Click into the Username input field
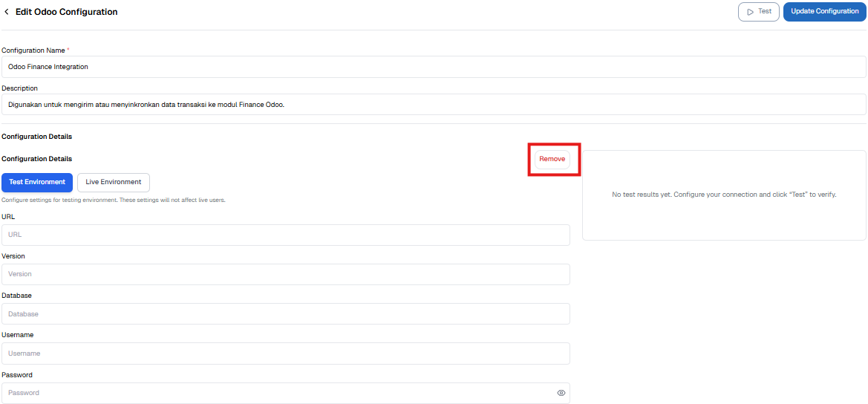The width and height of the screenshot is (868, 404). point(286,353)
